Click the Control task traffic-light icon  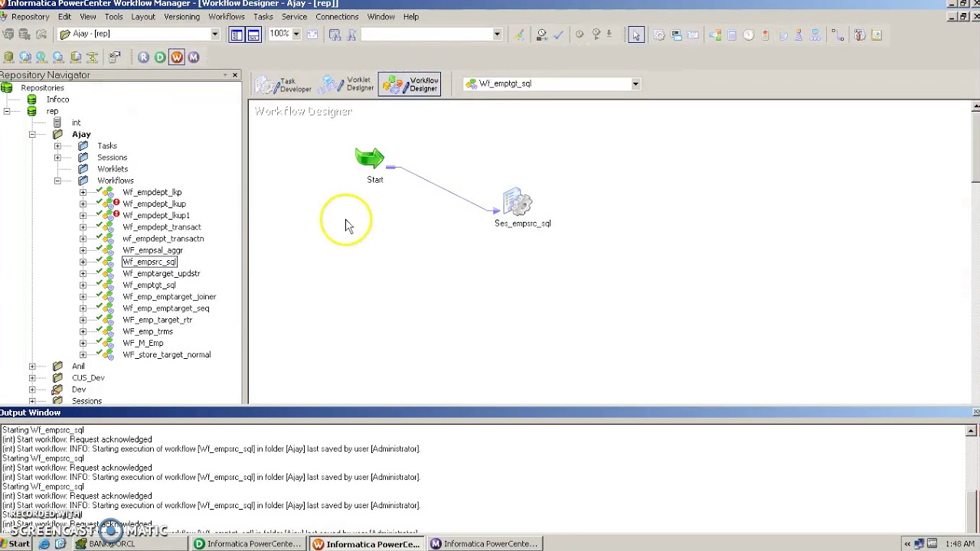pyautogui.click(x=765, y=34)
